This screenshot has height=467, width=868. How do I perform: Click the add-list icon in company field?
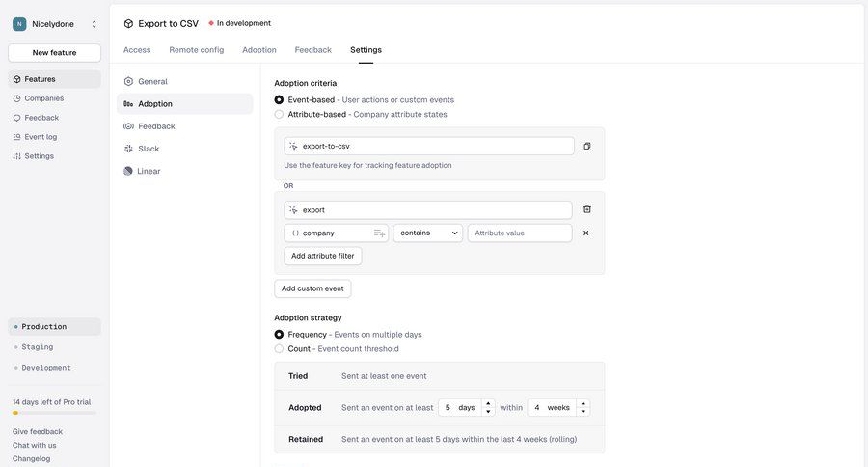tap(379, 233)
